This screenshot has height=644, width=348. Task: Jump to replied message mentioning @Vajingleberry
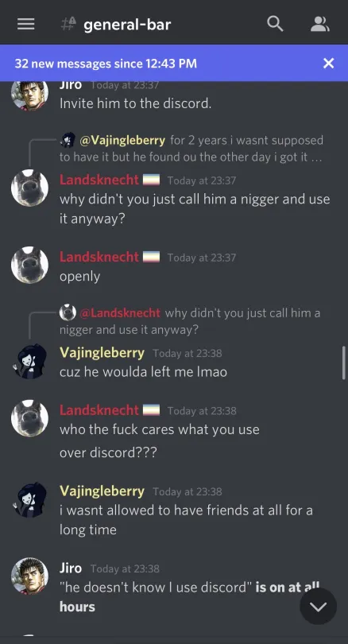[191, 149]
